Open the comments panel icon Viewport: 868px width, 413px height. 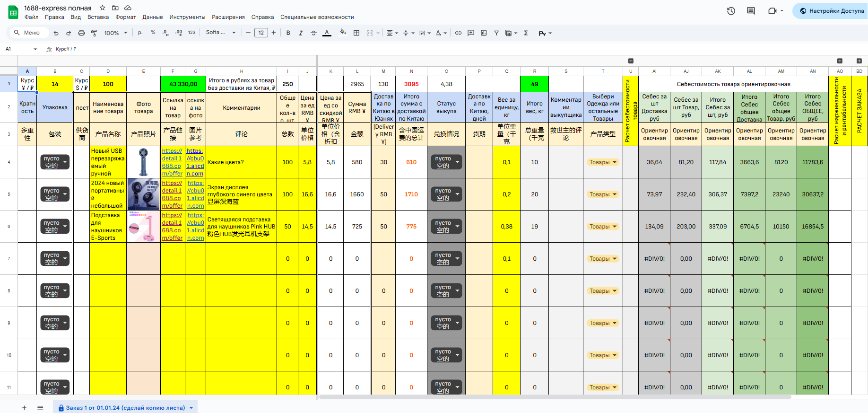pos(751,11)
